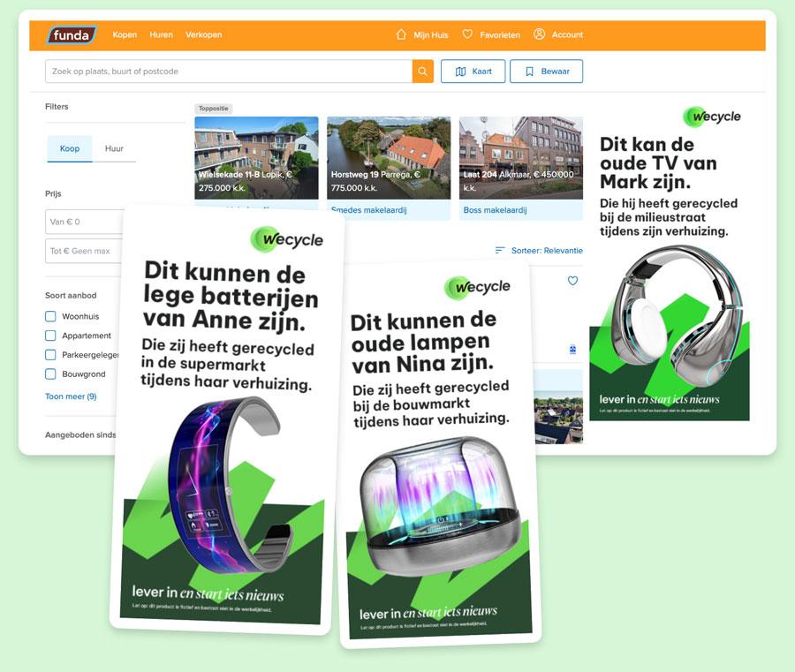
Task: Click the 'Soort aanbod' filter label
Action: 71,296
